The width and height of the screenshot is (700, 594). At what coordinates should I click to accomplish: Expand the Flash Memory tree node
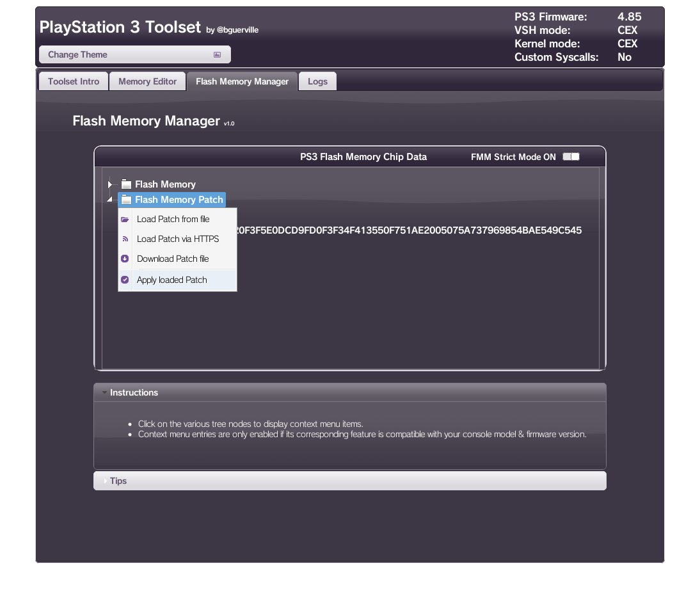110,184
